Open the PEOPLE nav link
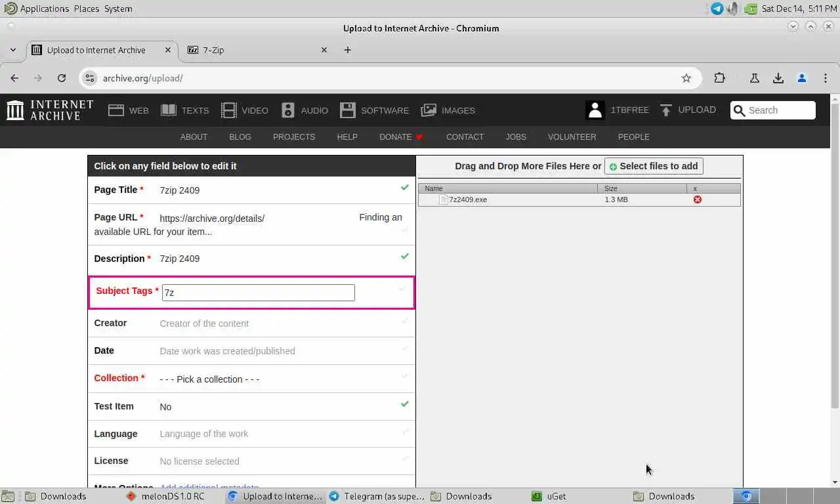The width and height of the screenshot is (840, 504). coord(634,137)
